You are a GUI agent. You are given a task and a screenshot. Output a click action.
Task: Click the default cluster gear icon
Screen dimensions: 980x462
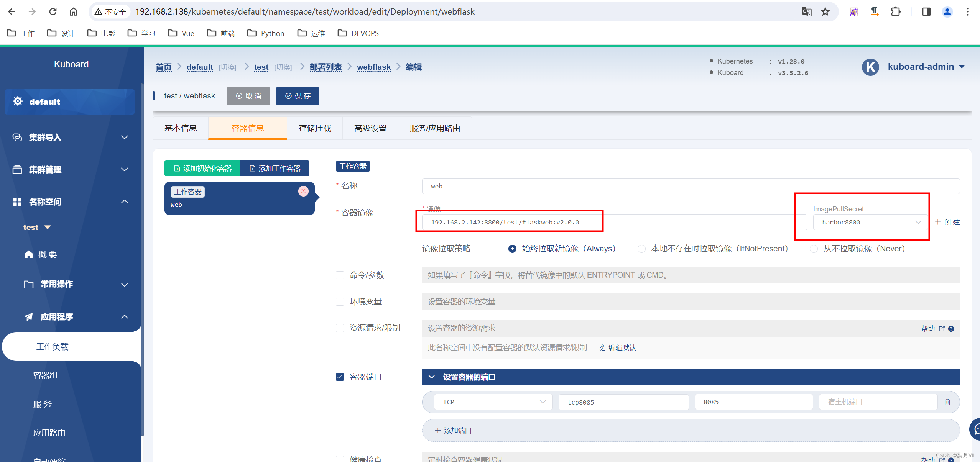(x=18, y=101)
